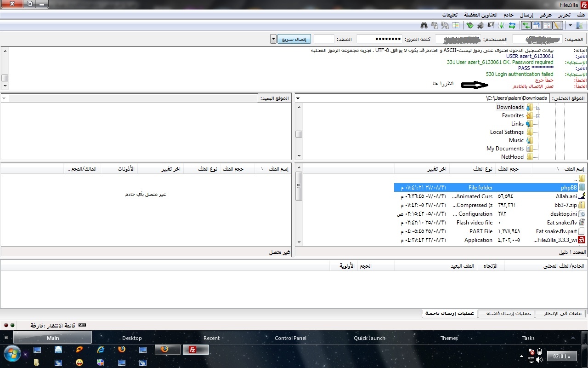Switch to عمليات إرسال ناجحة tab

(450, 313)
